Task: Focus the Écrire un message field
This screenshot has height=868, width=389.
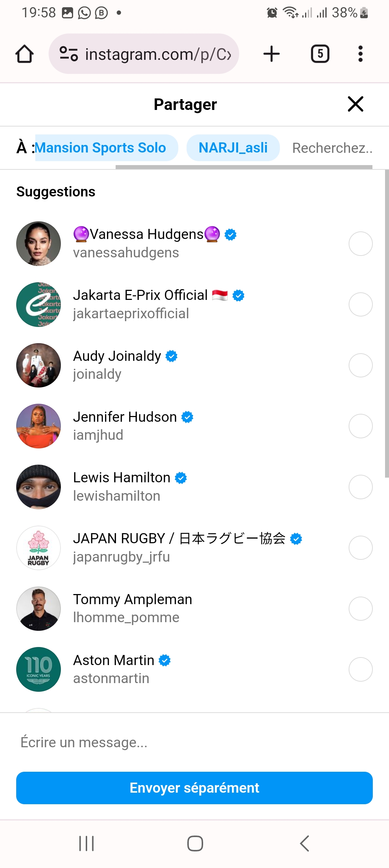Action: coord(194,743)
